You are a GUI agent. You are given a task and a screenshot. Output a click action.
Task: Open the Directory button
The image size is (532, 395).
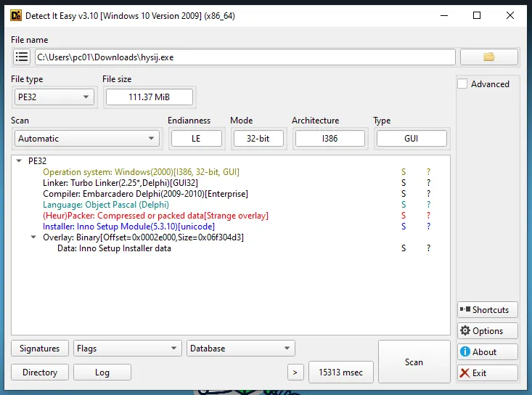coord(40,372)
